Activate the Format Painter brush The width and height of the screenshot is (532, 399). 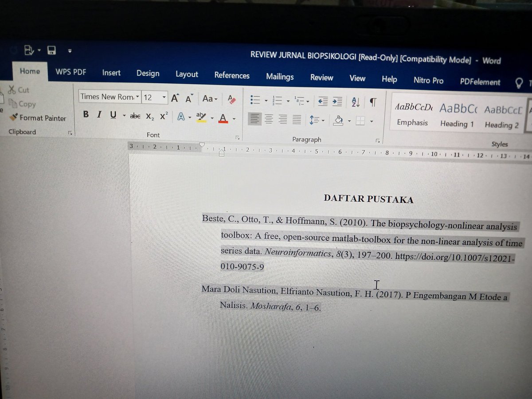pyautogui.click(x=38, y=118)
